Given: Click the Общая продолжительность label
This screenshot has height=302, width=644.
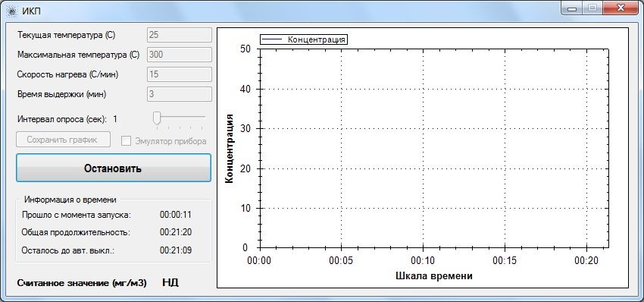Looking at the screenshot, I should (76, 232).
